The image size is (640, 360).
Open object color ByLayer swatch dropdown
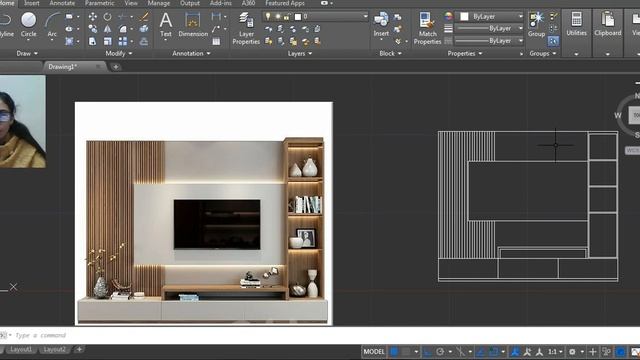[489, 17]
